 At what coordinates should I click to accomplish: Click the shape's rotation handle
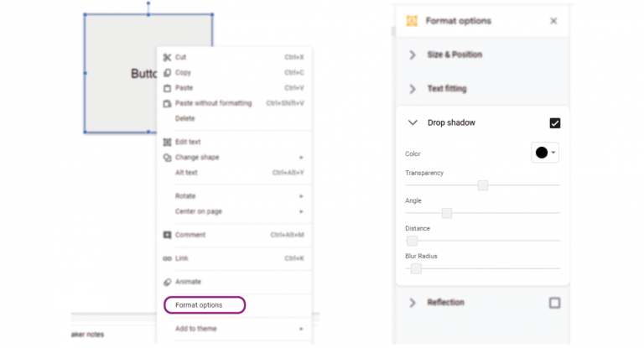[148, 3]
